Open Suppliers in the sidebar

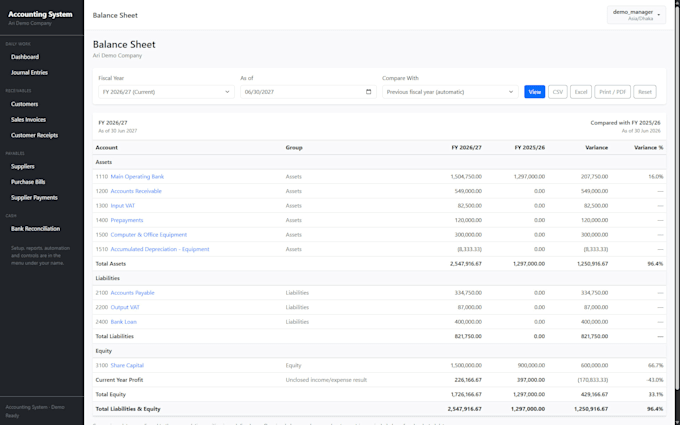pos(23,167)
